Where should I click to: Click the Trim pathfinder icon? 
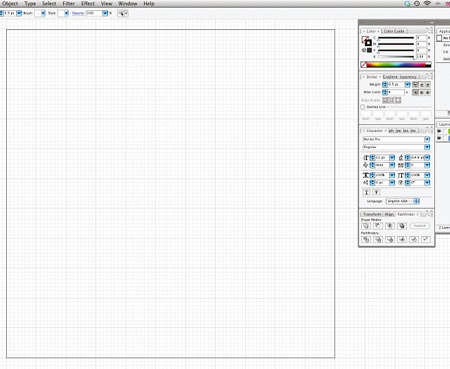click(x=378, y=239)
